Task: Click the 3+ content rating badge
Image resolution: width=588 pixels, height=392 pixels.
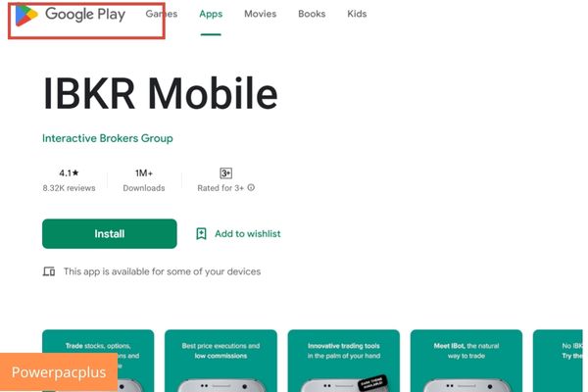Action: click(225, 173)
